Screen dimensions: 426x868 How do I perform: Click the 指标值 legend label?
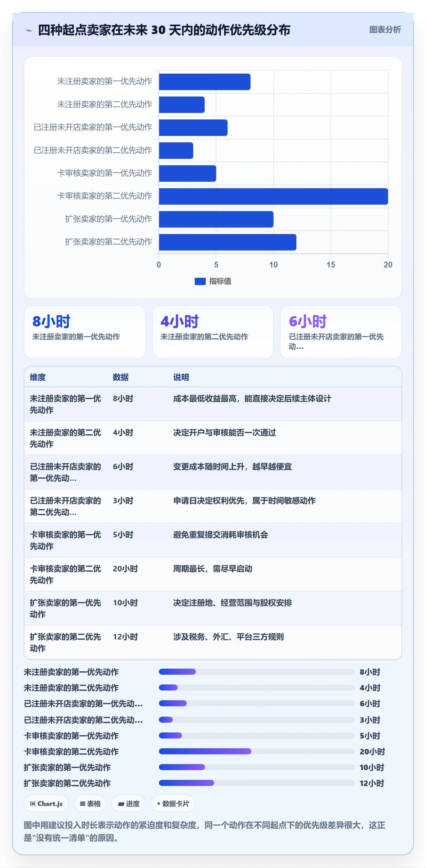(220, 281)
